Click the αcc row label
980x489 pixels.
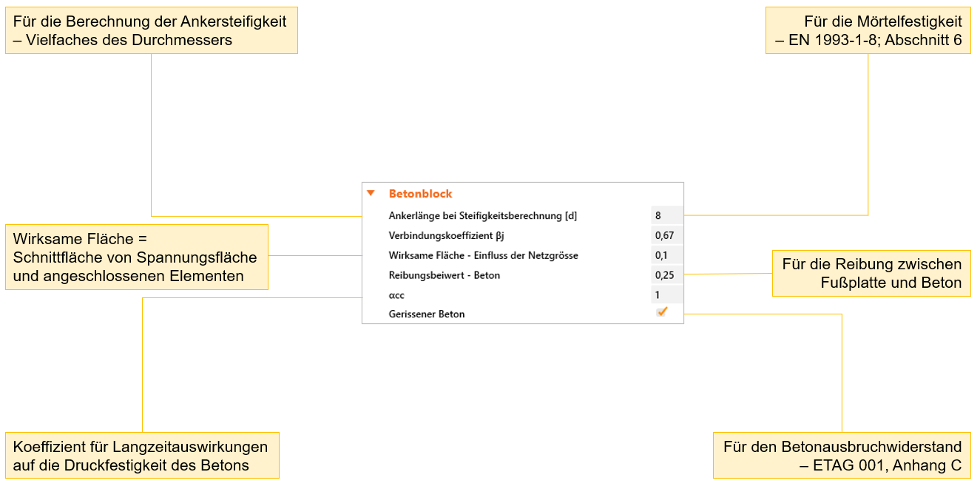click(396, 294)
